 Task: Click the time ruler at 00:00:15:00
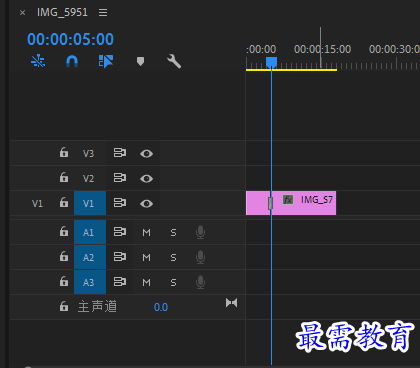[x=322, y=49]
